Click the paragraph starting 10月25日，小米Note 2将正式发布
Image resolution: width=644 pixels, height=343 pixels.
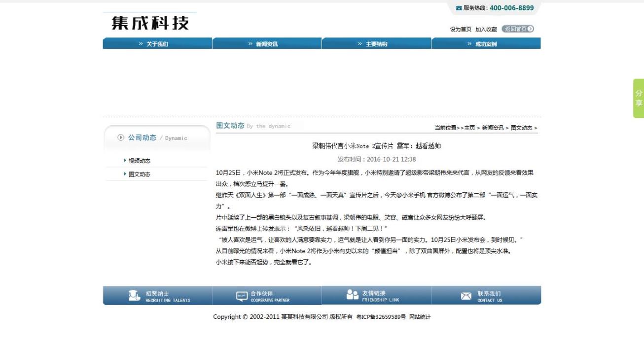pos(375,178)
